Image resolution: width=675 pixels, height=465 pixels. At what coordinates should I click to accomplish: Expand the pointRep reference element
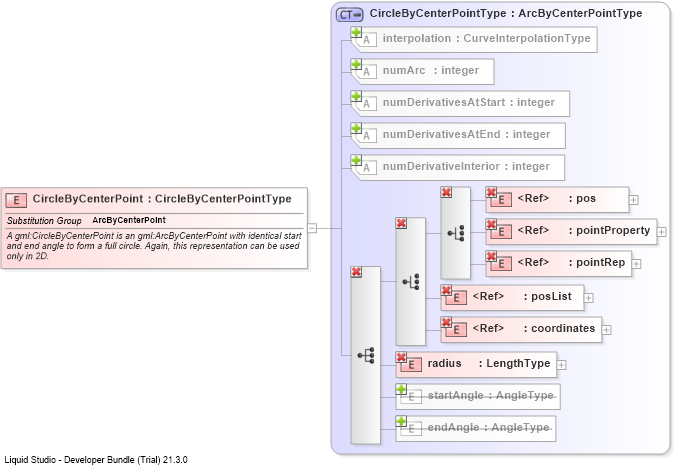[636, 264]
